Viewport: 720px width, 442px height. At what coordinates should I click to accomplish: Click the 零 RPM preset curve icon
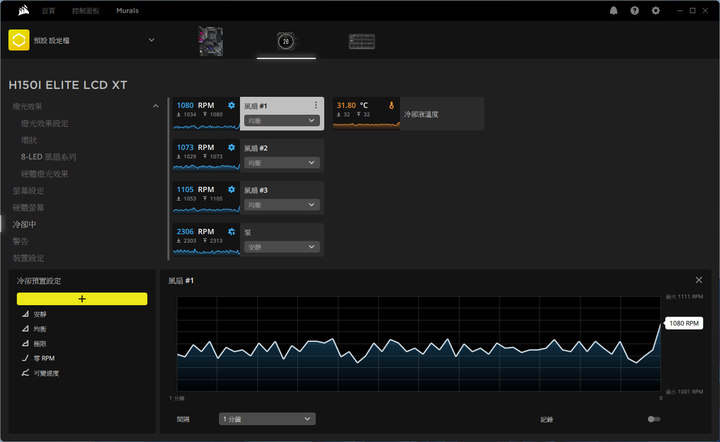(25, 358)
